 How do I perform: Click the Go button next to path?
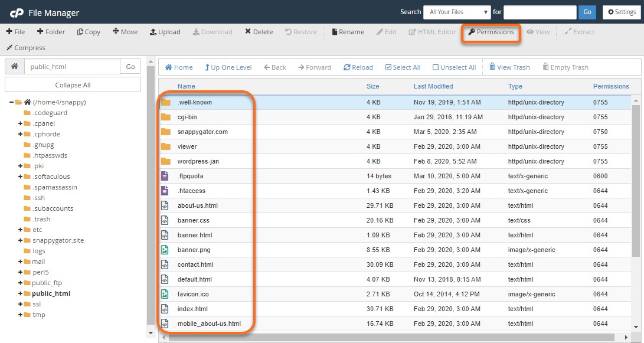[130, 66]
